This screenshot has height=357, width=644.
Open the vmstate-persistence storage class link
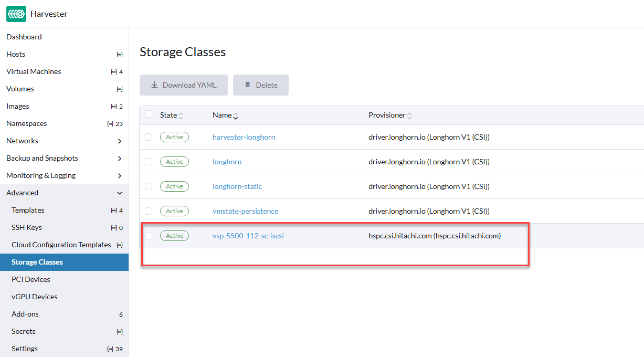tap(245, 211)
